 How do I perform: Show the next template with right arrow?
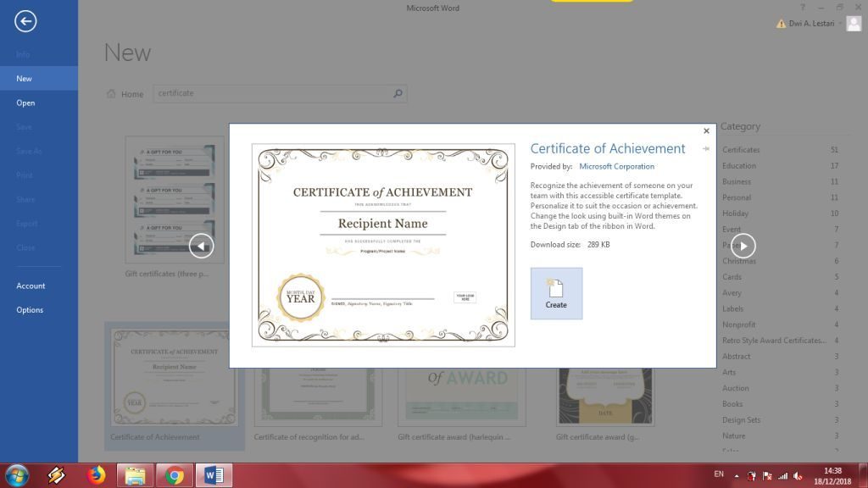(743, 246)
